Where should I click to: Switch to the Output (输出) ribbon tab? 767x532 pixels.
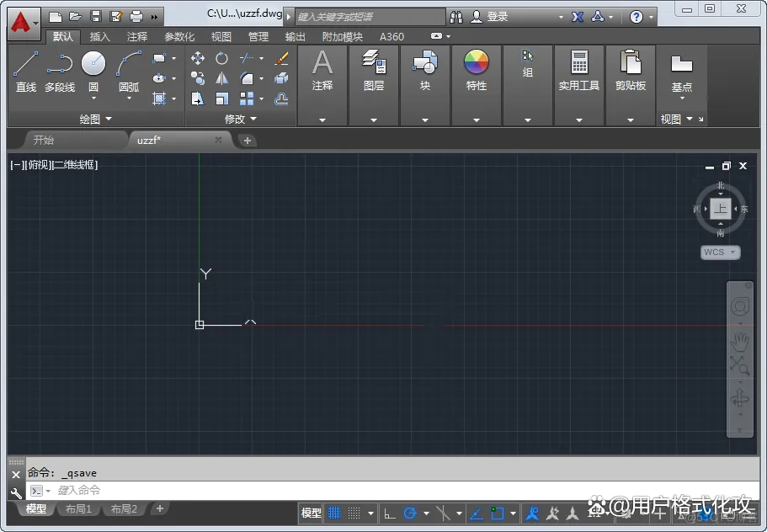[295, 37]
